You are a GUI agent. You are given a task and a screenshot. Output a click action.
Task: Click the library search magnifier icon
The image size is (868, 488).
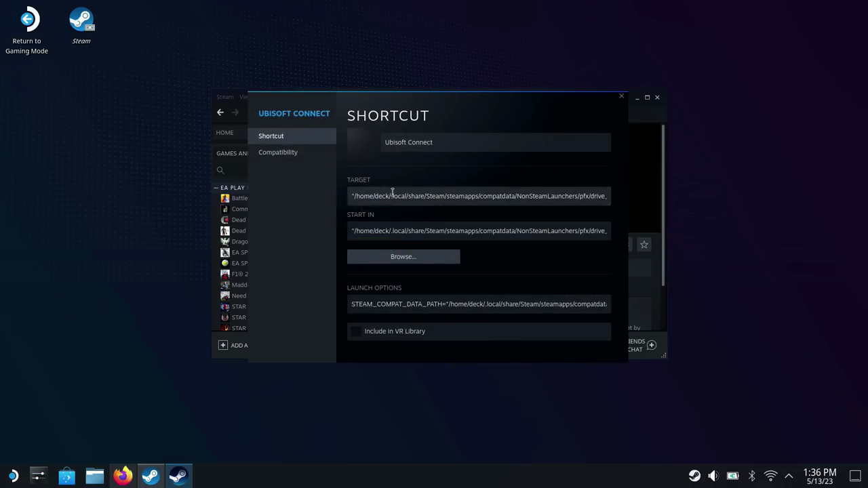[x=220, y=170]
